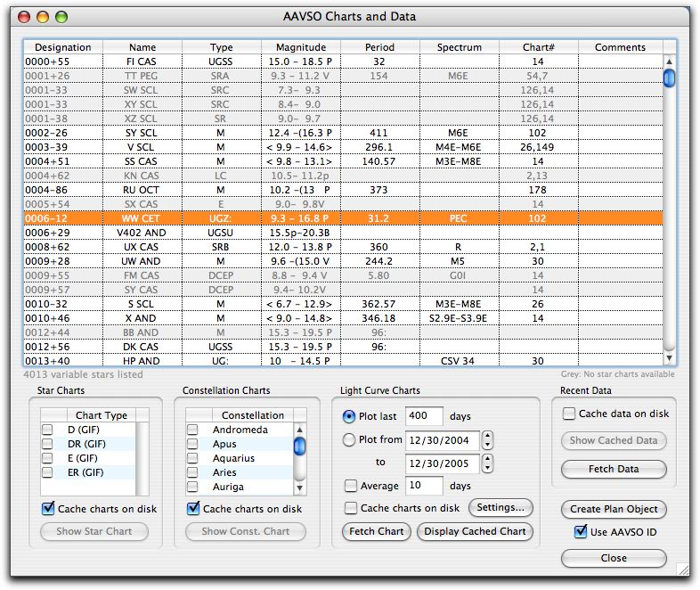The height and width of the screenshot is (590, 700).
Task: Click the Display Cached Chart button
Action: coord(475,532)
